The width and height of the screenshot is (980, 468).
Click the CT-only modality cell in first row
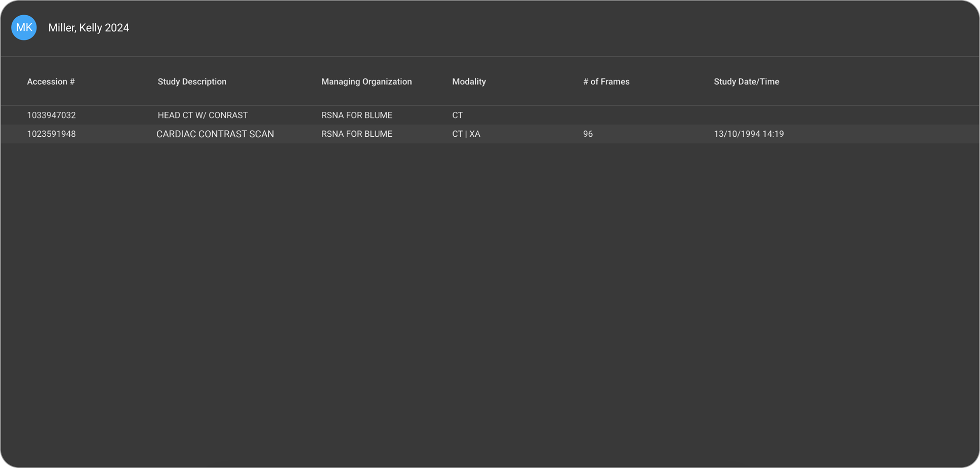(x=457, y=115)
